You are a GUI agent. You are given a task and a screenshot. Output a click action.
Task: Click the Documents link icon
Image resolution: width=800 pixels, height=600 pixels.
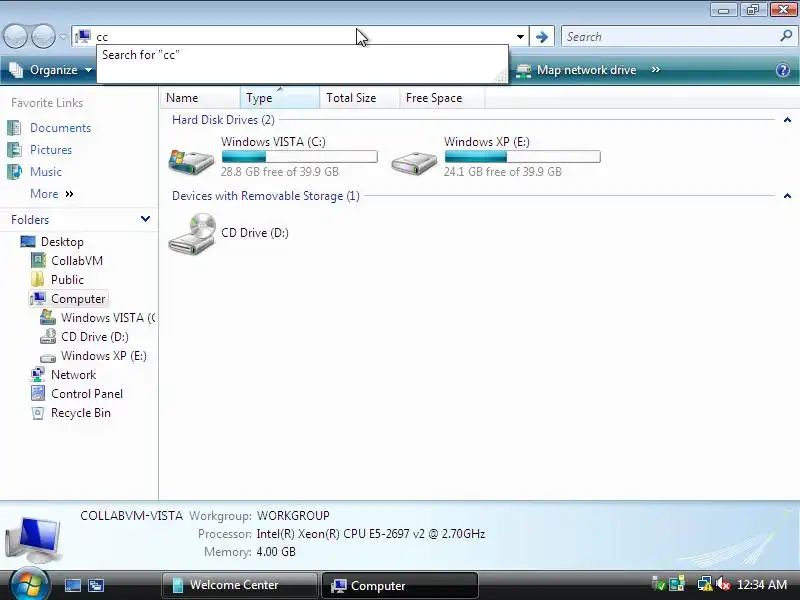[x=14, y=128]
